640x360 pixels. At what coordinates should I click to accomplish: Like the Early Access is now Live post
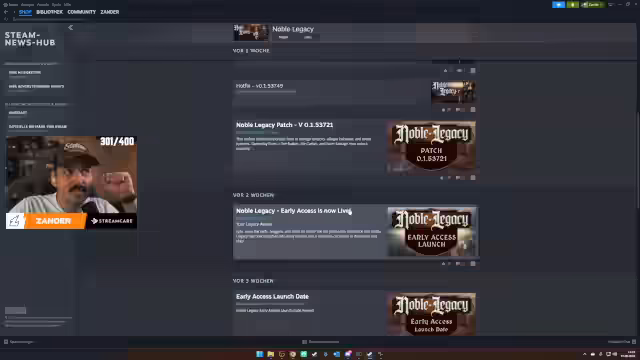[x=443, y=264]
